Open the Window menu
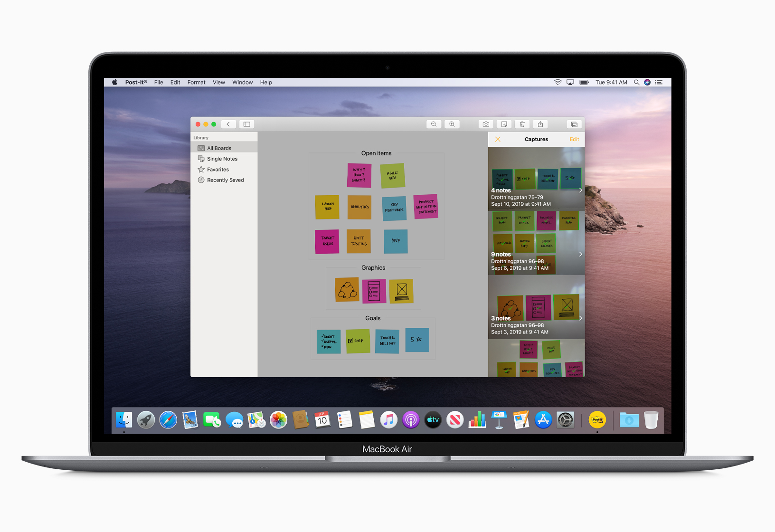 242,82
